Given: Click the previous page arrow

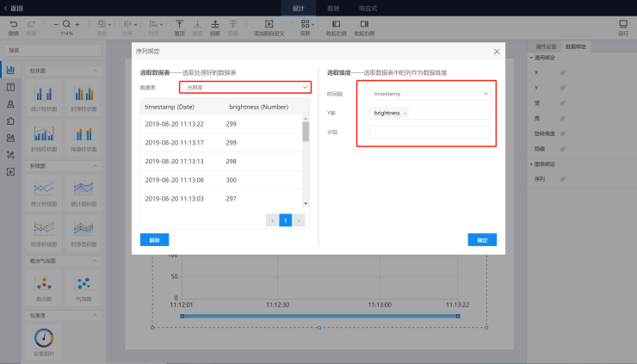Looking at the screenshot, I should pyautogui.click(x=273, y=220).
